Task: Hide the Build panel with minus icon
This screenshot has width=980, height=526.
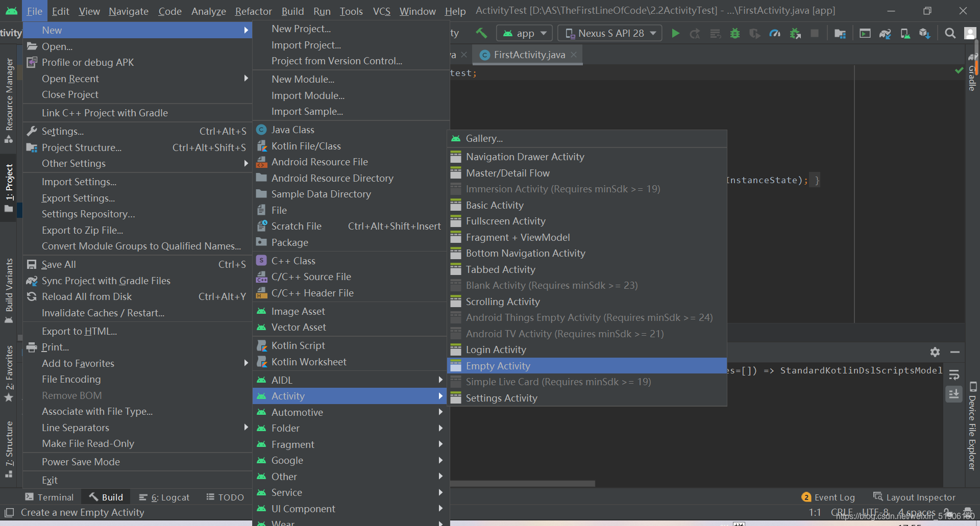Action: click(955, 352)
